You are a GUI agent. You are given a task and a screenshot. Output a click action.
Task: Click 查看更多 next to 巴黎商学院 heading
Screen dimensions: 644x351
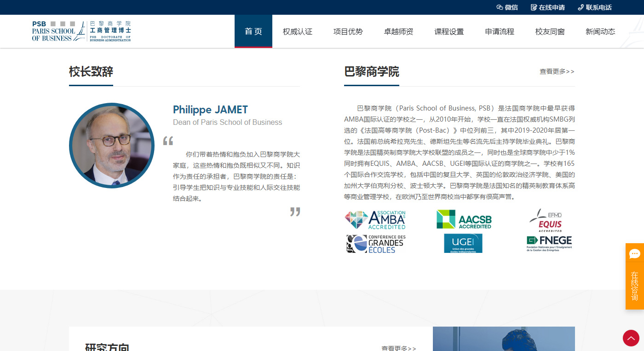[x=557, y=71]
